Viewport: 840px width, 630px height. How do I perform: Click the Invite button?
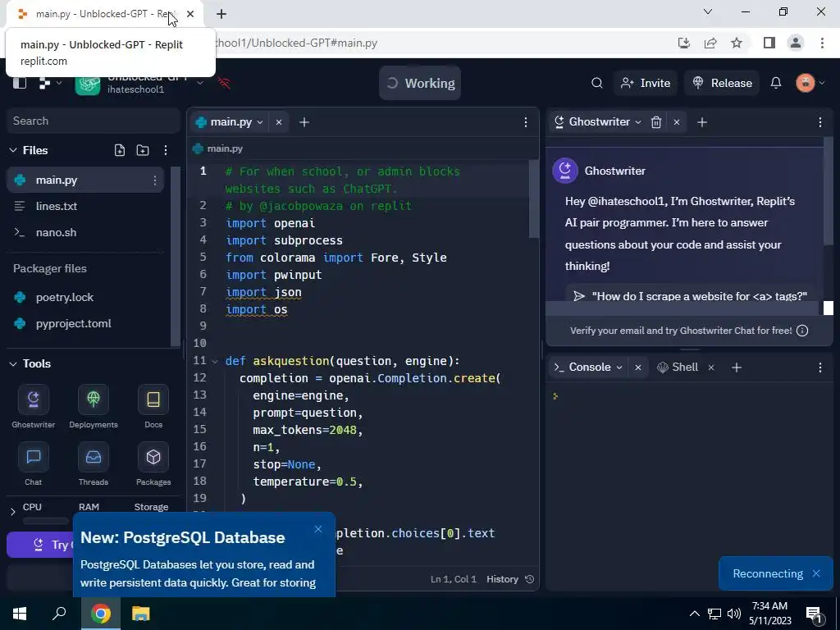(646, 83)
